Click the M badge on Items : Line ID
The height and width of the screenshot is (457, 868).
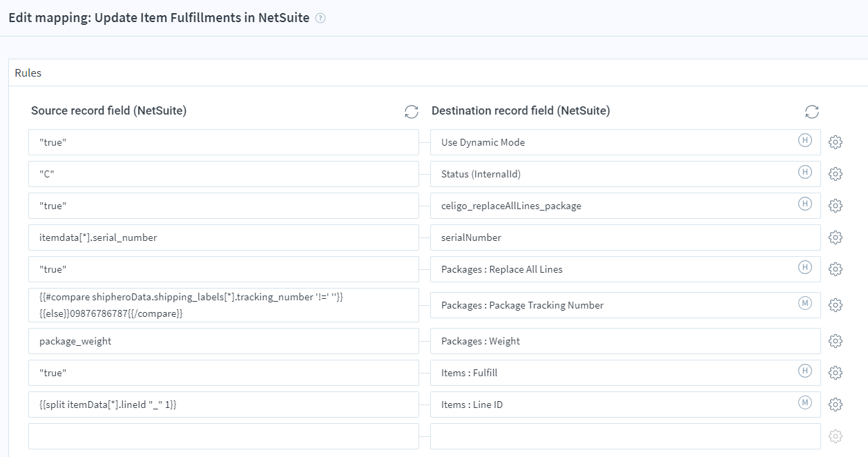(x=804, y=404)
